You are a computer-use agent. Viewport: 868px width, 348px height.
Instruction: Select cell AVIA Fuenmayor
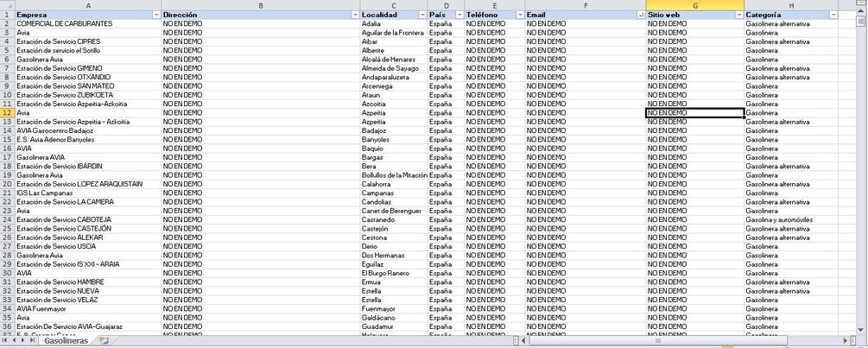pyautogui.click(x=88, y=309)
